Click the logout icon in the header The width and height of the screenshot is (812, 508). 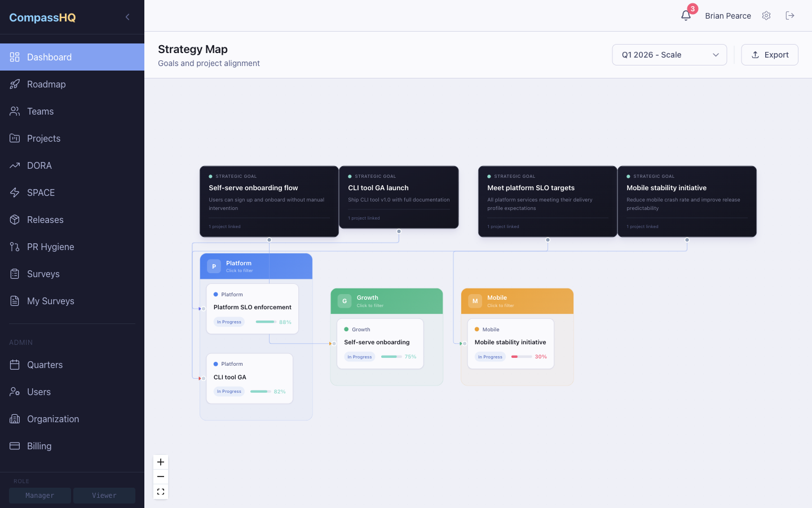pyautogui.click(x=790, y=16)
